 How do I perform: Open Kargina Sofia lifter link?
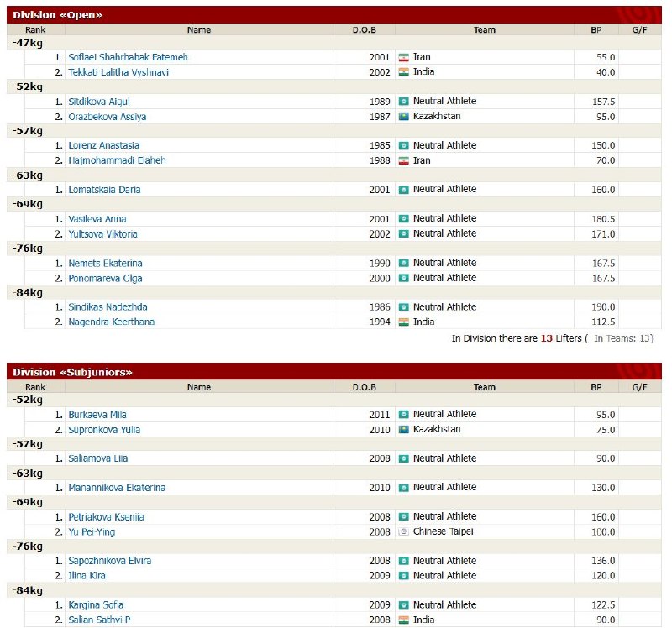tap(96, 605)
